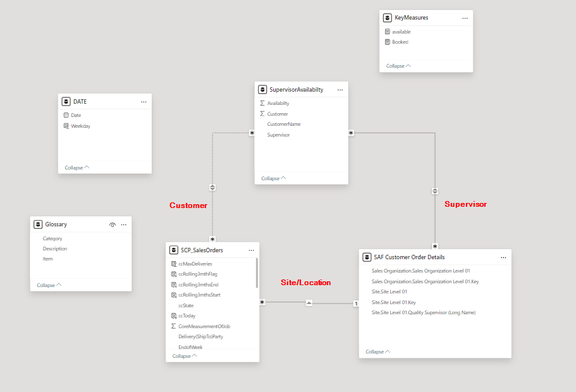Image resolution: width=576 pixels, height=392 pixels.
Task: Click the SCP_SalesOrders field list scrollbar
Action: (257, 273)
